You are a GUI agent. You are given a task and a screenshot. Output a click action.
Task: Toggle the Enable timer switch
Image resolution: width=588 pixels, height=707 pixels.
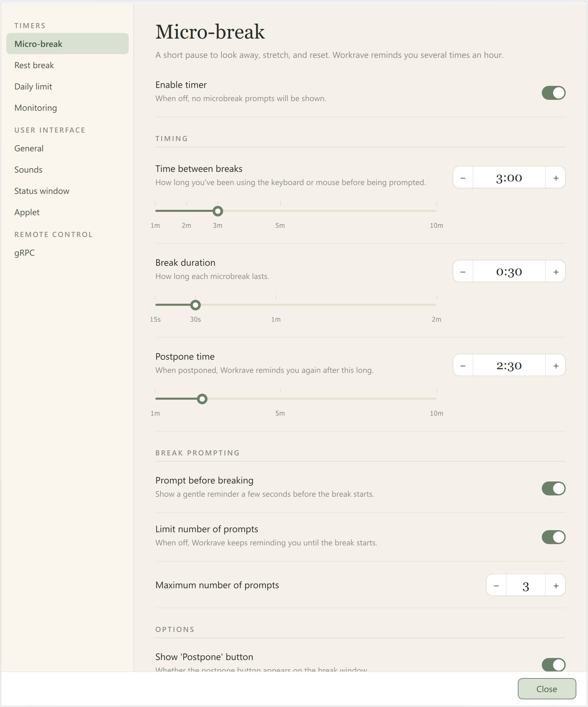[x=553, y=93]
